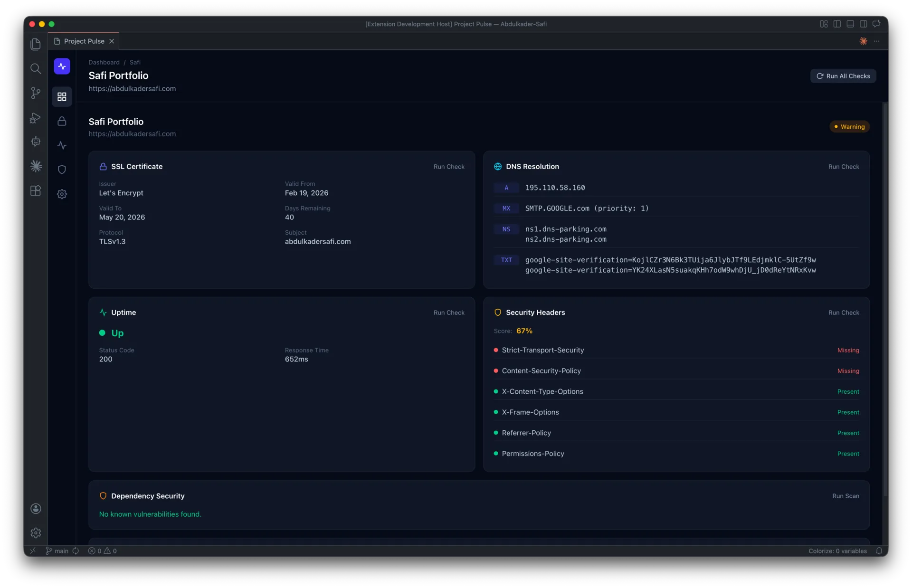Click the Project Pulse purple logo icon
Viewport: 912px width, 588px height.
pos(62,66)
